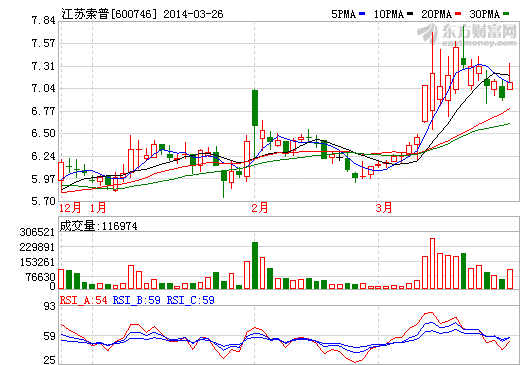Click the 153261 volume axis label
The image size is (520, 365).
point(37,262)
